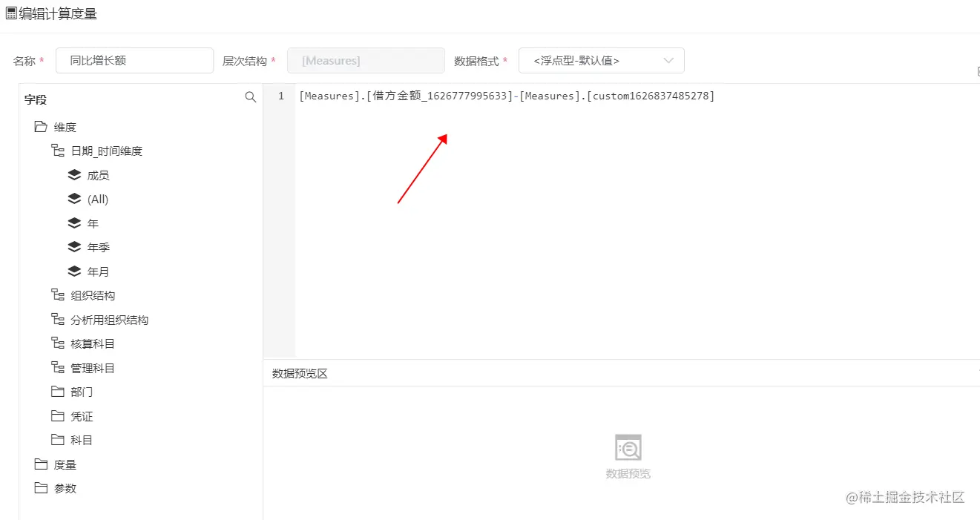The image size is (980, 520).
Task: Collapse the 维度 folder
Action: (41, 126)
